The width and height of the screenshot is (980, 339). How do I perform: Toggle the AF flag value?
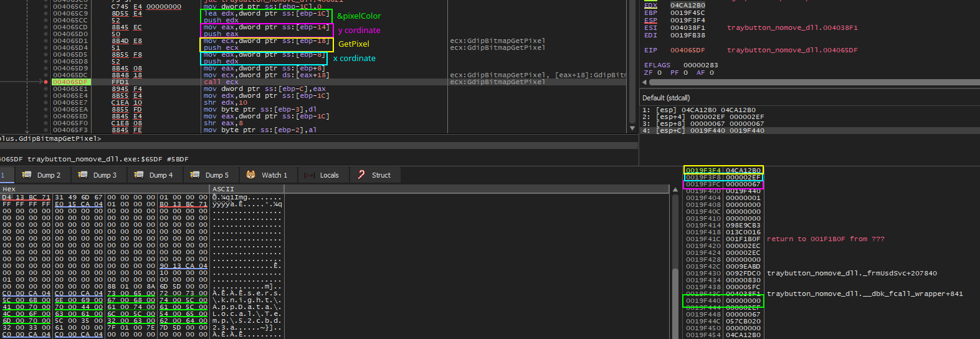pos(712,72)
